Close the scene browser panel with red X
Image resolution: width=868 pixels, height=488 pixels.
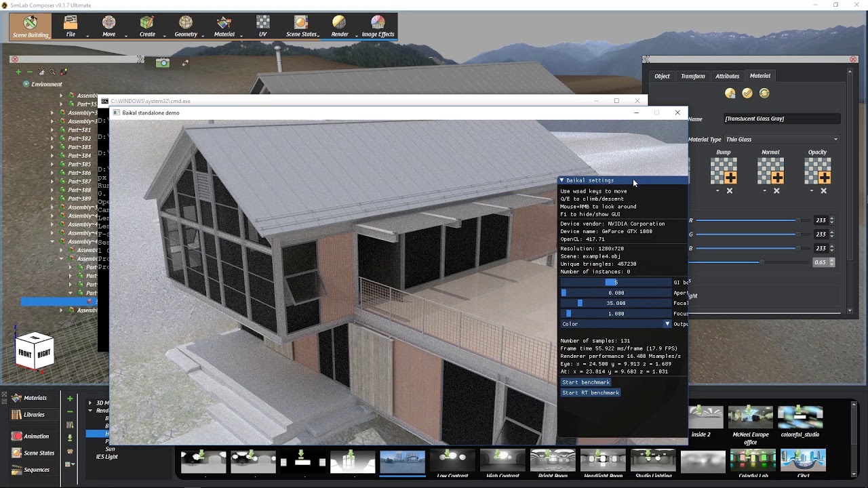[14, 60]
